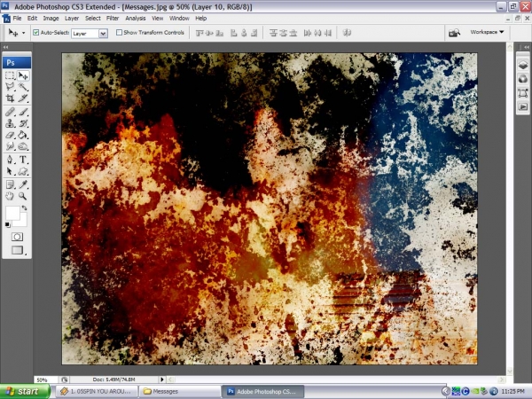Distribute right edges of layers

(328, 33)
